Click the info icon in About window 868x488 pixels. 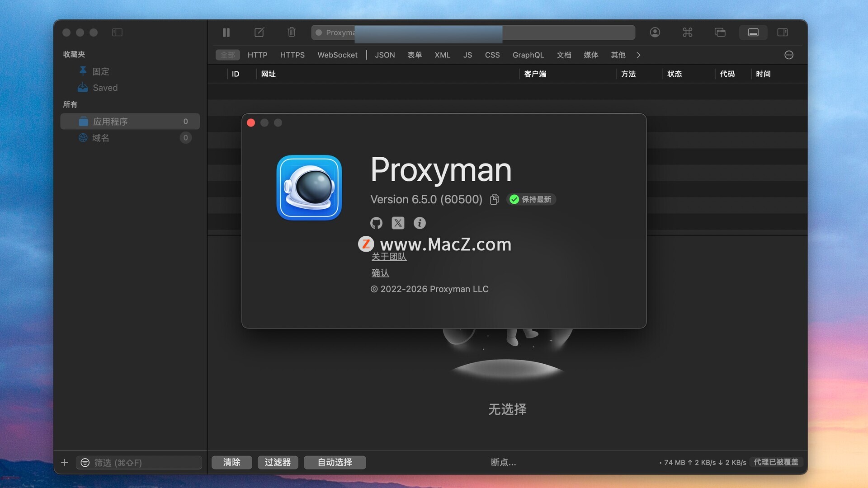pos(420,223)
